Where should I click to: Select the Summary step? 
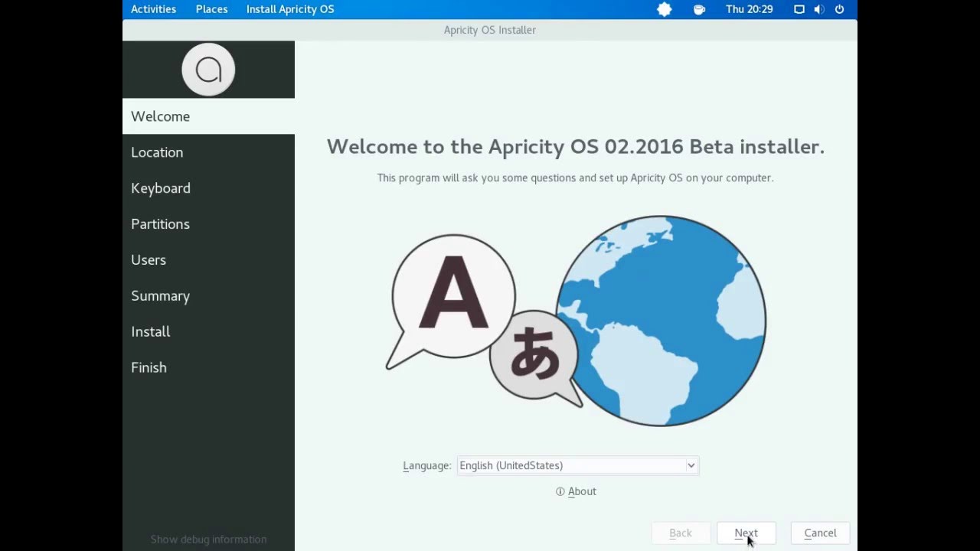[x=208, y=296]
